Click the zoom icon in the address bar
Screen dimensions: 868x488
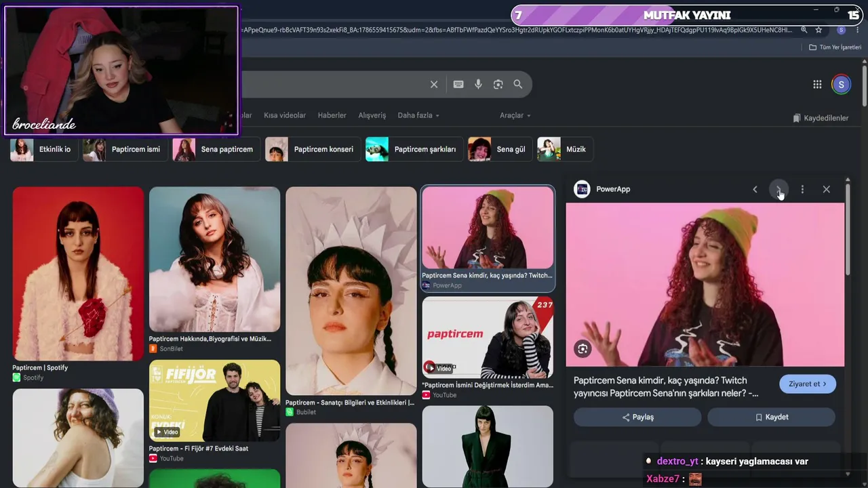[804, 30]
